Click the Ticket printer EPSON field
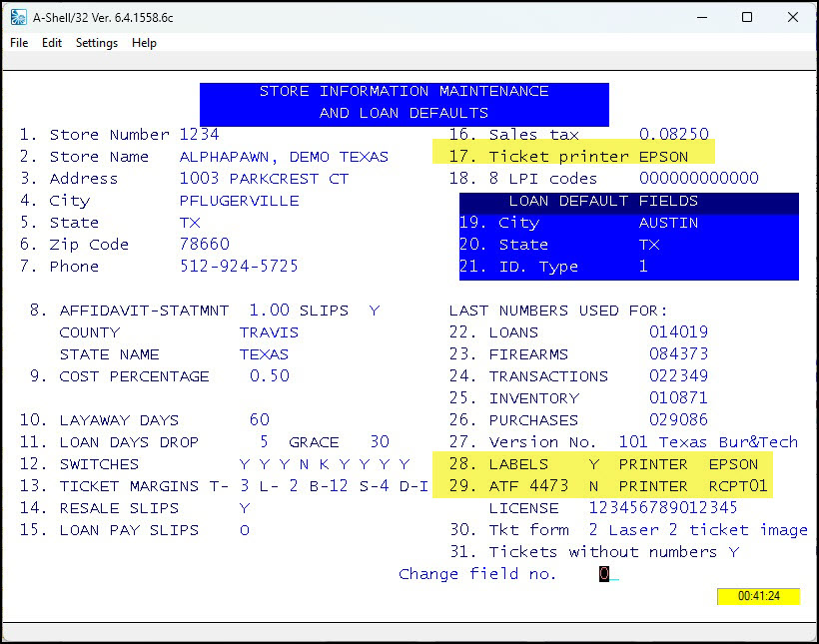This screenshot has height=644, width=819. tap(663, 157)
